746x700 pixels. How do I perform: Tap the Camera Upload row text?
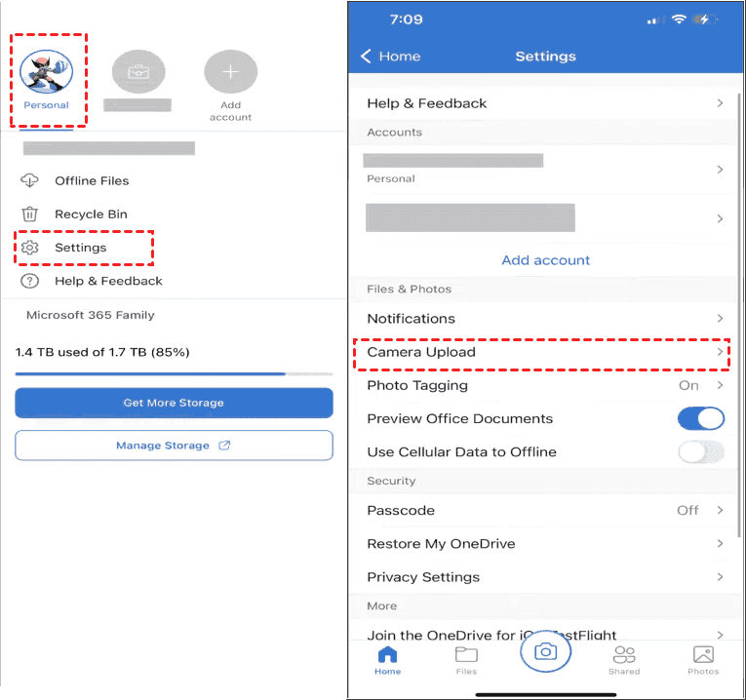point(421,352)
